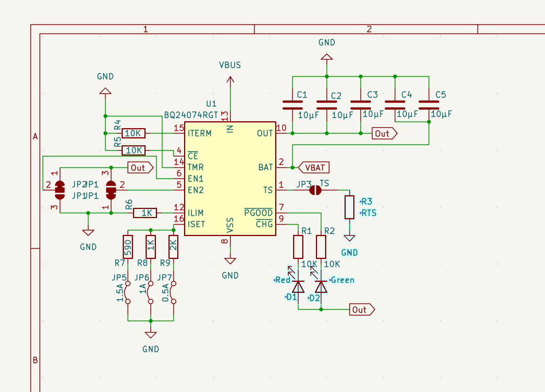545x392 pixels.
Task: Click the ISET pin name
Action: (x=196, y=224)
